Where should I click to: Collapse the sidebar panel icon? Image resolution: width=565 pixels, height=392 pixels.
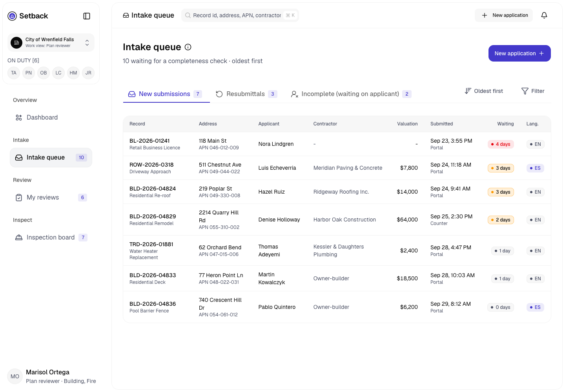coord(87,16)
